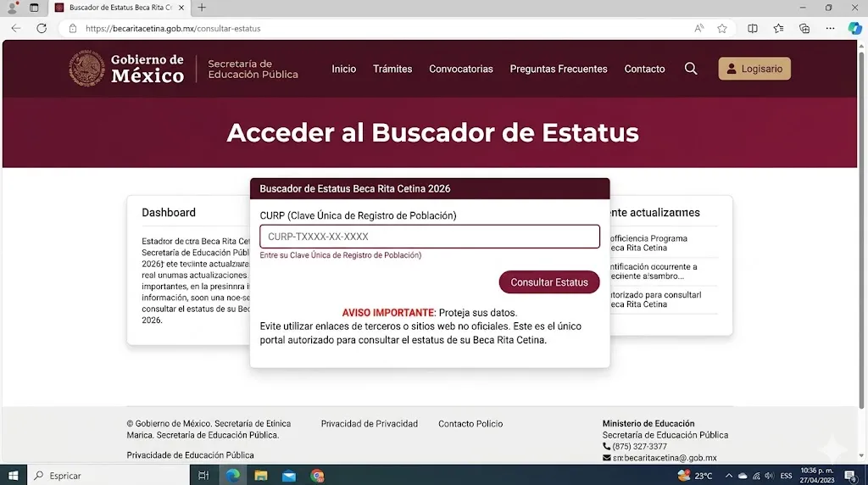Viewport: 868px width, 485px height.
Task: Click the profile avatar icon in title bar
Action: [x=12, y=7]
